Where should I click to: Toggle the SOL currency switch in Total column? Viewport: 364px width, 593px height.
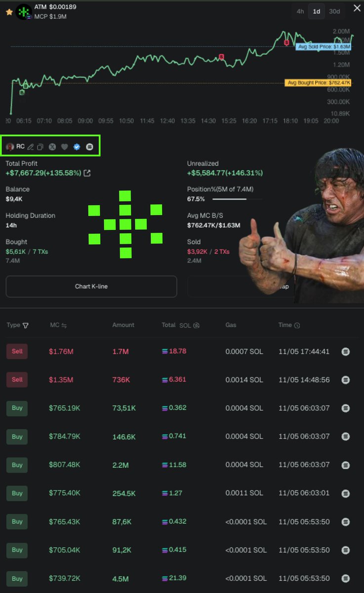(x=196, y=325)
